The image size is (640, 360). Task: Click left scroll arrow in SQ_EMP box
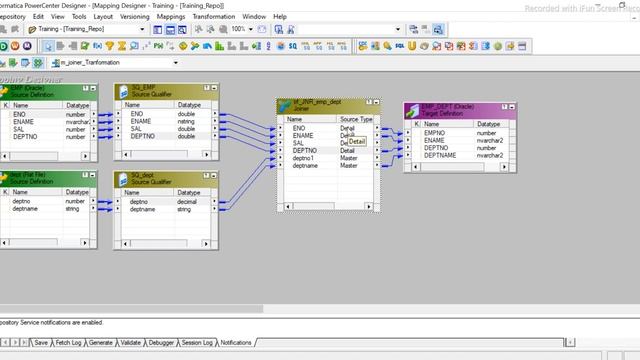tap(126, 154)
